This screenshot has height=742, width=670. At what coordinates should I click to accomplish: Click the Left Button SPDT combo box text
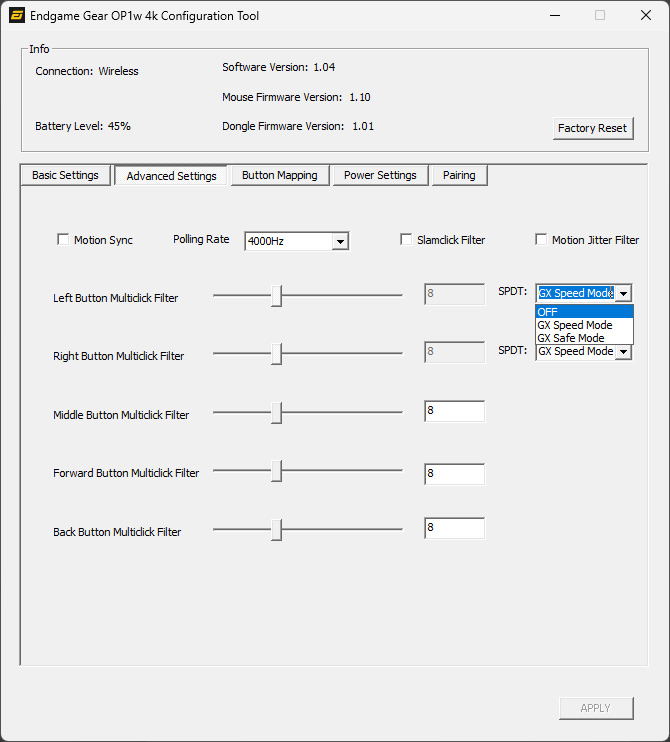point(576,293)
